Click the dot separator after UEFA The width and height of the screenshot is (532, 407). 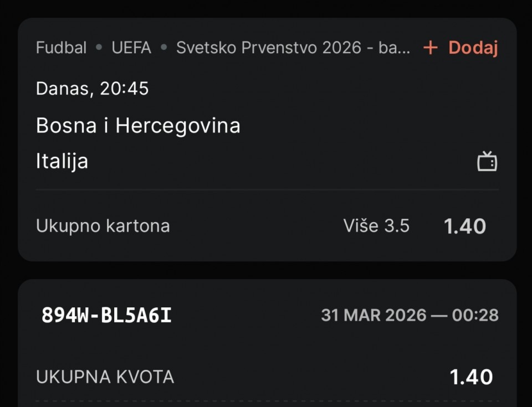163,48
